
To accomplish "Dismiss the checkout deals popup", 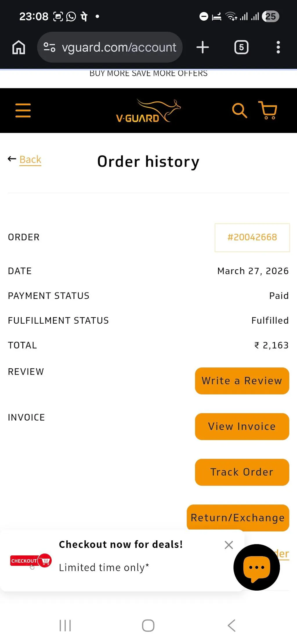I will pos(229,545).
